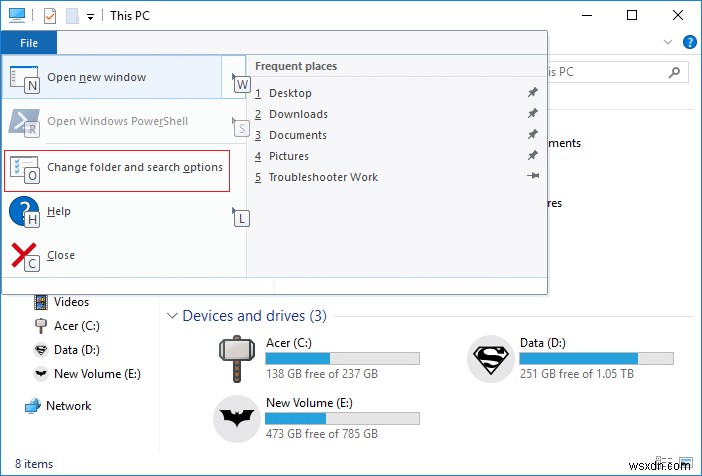Click the Acer (C:) storage capacity bar
The height and width of the screenshot is (476, 702).
tap(342, 358)
